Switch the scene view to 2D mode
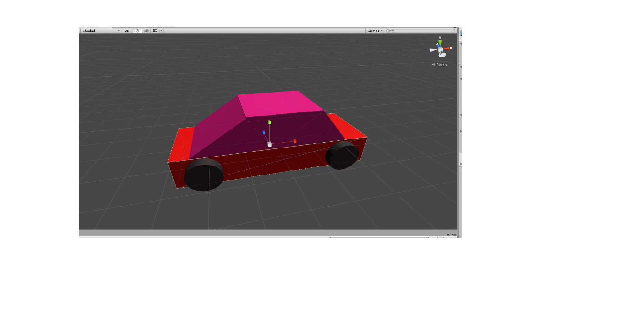Image resolution: width=644 pixels, height=332 pixels. [x=127, y=31]
